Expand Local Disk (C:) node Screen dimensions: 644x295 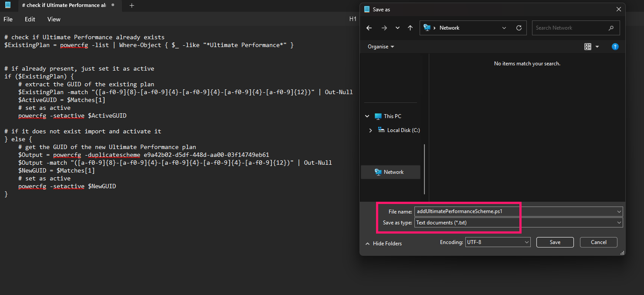(371, 130)
